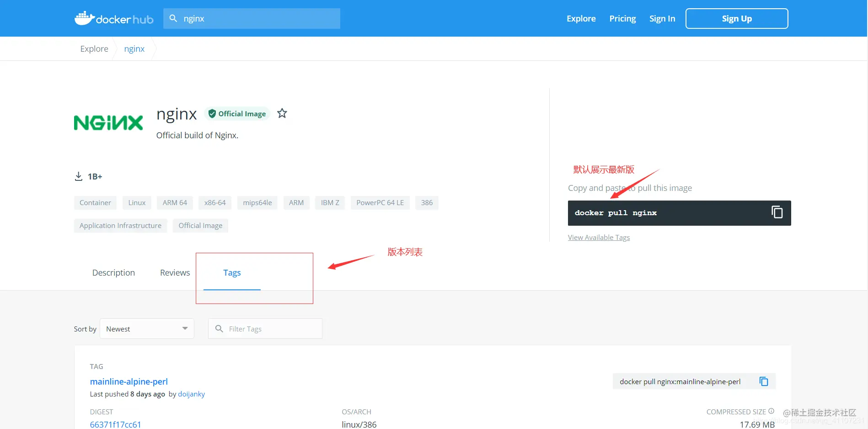Image resolution: width=868 pixels, height=429 pixels.
Task: Click the compressed size info icon
Action: click(771, 411)
